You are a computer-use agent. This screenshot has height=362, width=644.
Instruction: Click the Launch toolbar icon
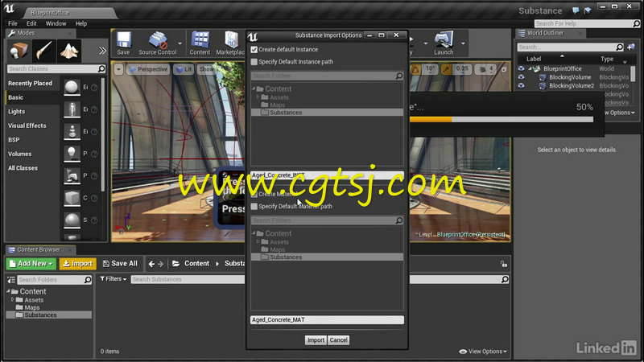click(444, 43)
